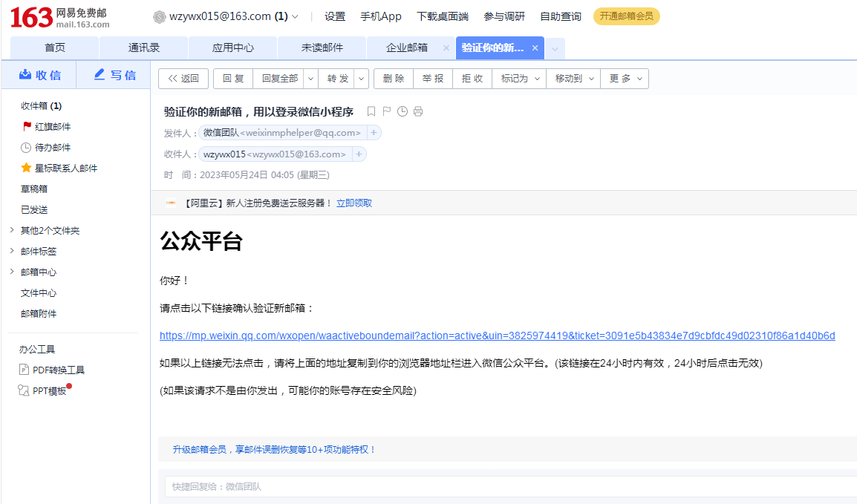Click 回复全部 button
This screenshot has width=857, height=504.
[x=278, y=79]
